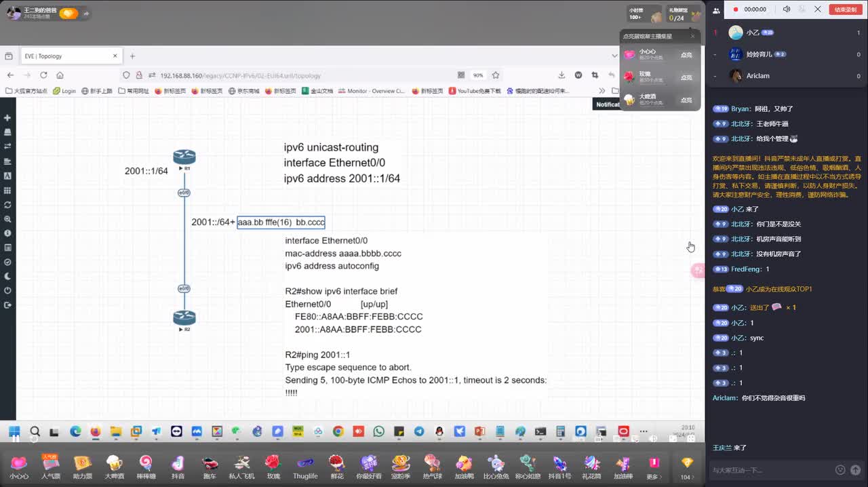
Task: Click the Logout icon in EVE sidebar
Action: pyautogui.click(x=7, y=305)
